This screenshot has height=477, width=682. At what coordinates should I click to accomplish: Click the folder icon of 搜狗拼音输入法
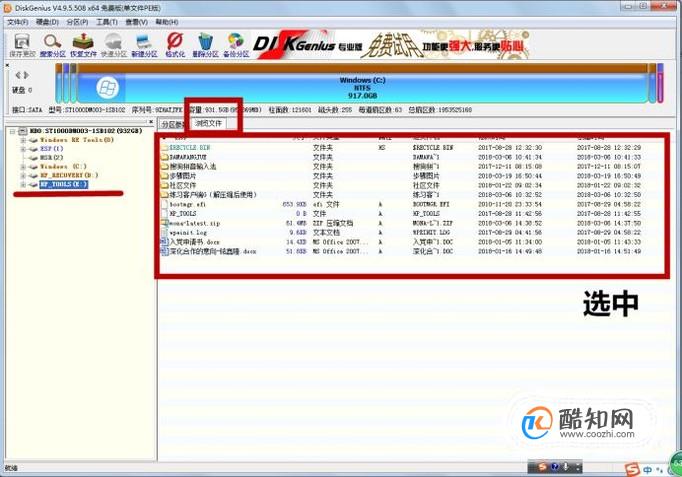[164, 167]
